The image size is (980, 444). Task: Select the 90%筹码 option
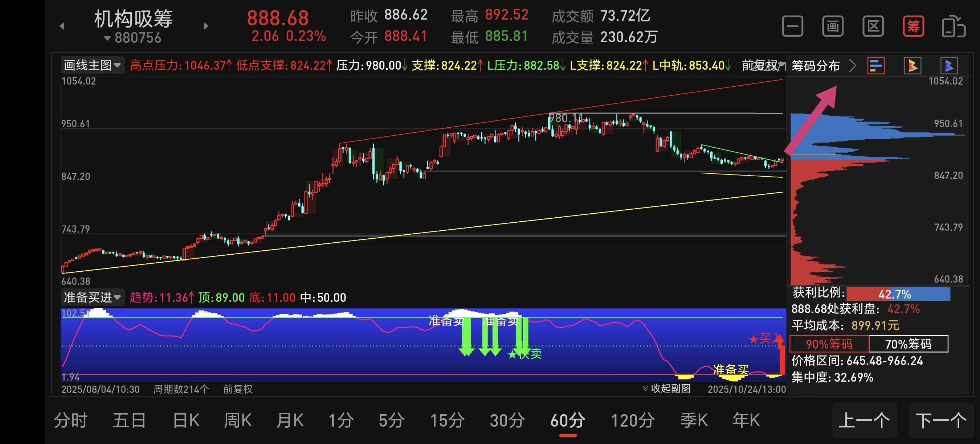coord(829,344)
